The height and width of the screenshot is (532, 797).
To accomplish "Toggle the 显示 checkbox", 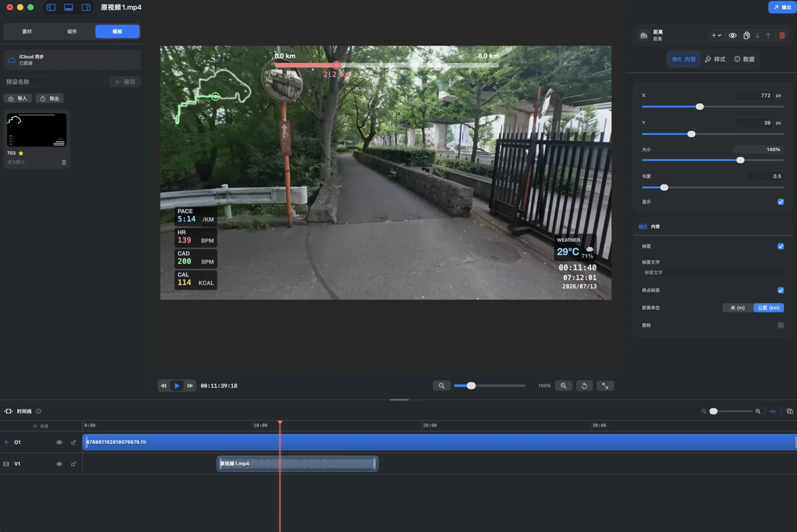I will pyautogui.click(x=781, y=202).
